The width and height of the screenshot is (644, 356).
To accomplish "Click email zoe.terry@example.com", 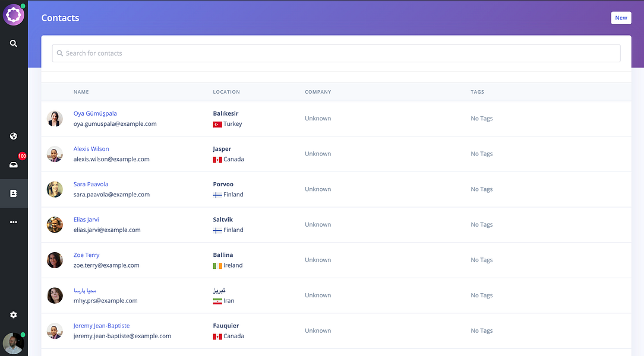I will (106, 265).
